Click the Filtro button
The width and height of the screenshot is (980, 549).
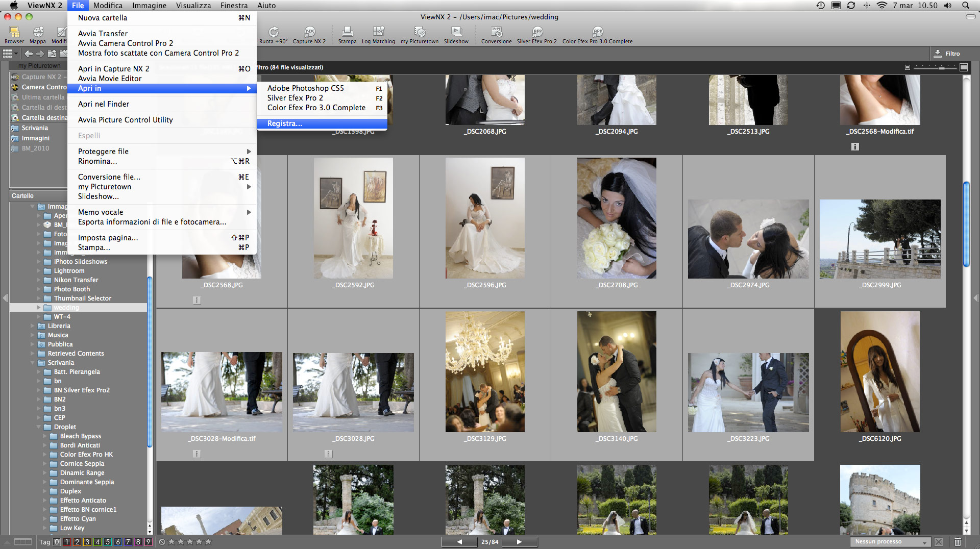(x=947, y=54)
